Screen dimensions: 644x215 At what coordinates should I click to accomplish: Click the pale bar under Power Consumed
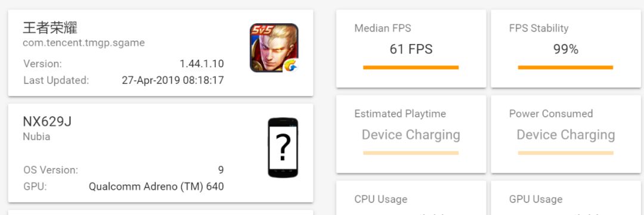pos(565,152)
